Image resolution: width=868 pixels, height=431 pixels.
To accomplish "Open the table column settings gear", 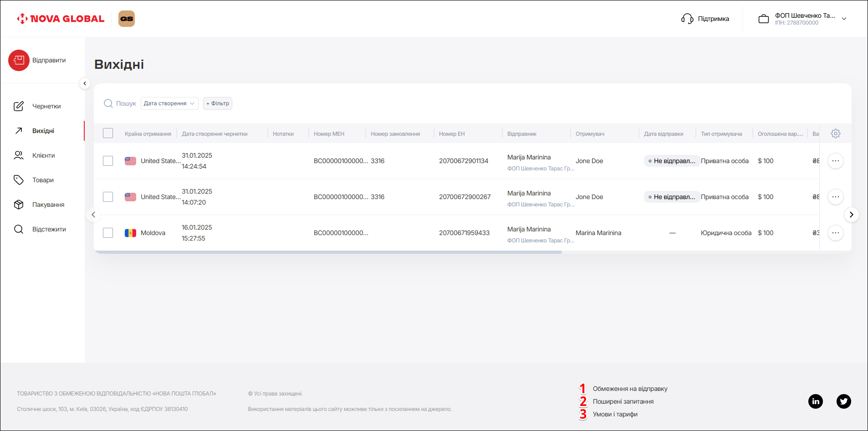I will [x=835, y=133].
